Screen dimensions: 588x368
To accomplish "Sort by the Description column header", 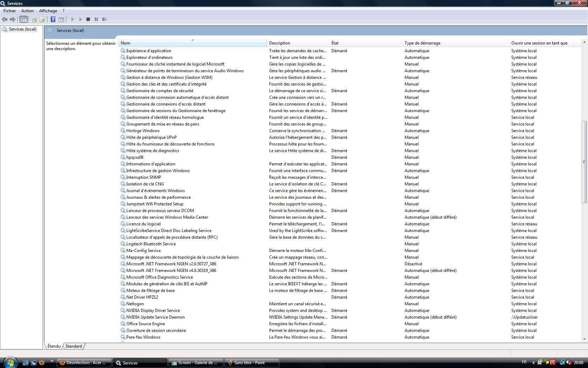I will [298, 43].
